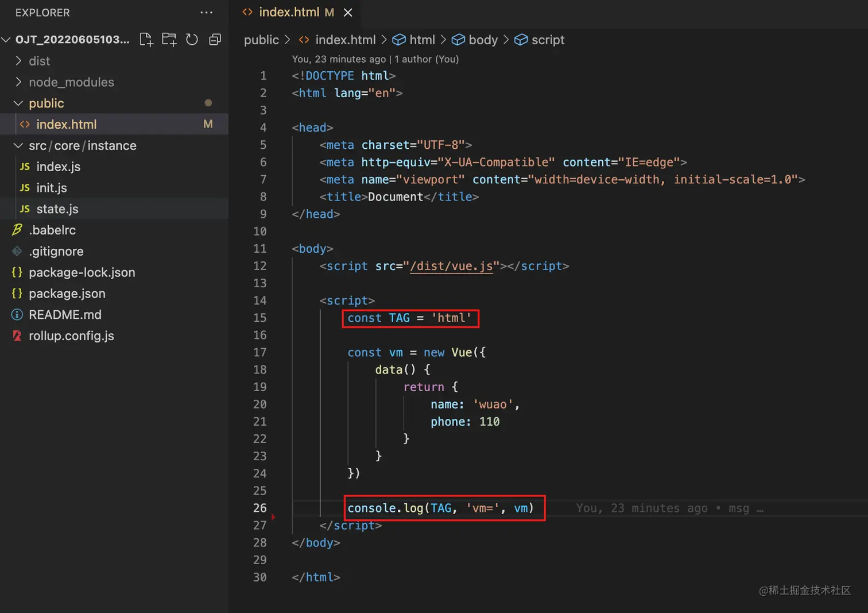Select the index.html editor tab

point(294,13)
